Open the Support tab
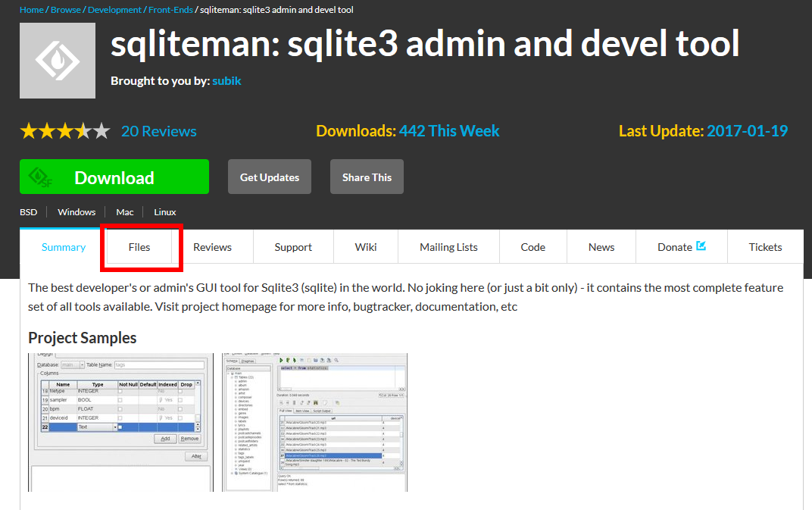Image resolution: width=812 pixels, height=510 pixels. (293, 247)
